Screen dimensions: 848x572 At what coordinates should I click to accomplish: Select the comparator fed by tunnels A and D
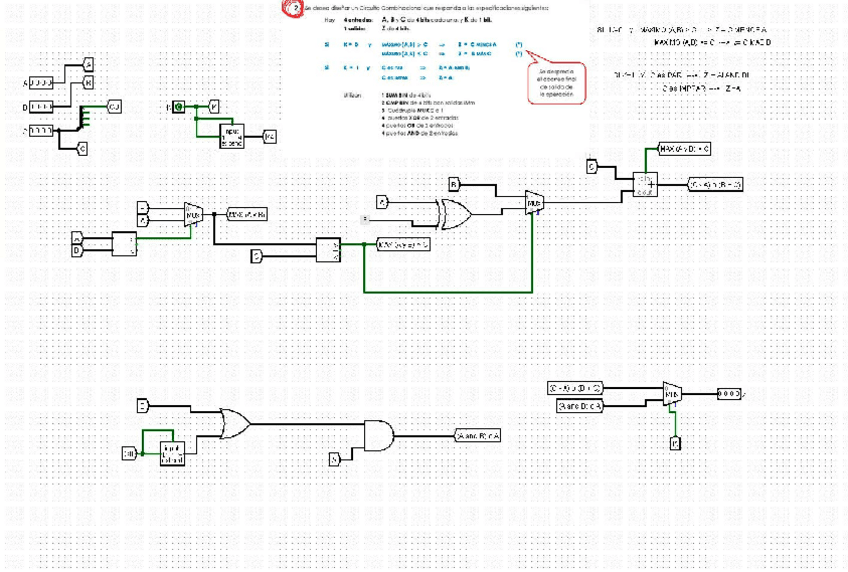pos(124,244)
